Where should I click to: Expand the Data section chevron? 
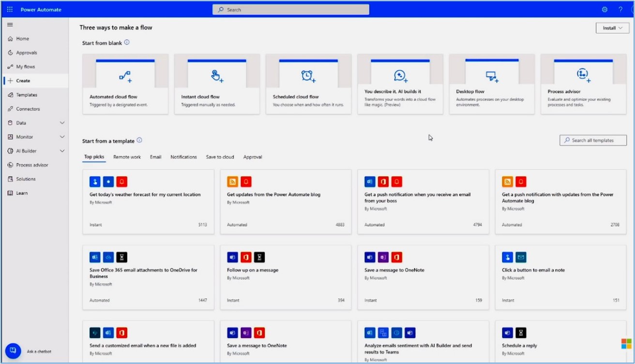click(x=62, y=123)
